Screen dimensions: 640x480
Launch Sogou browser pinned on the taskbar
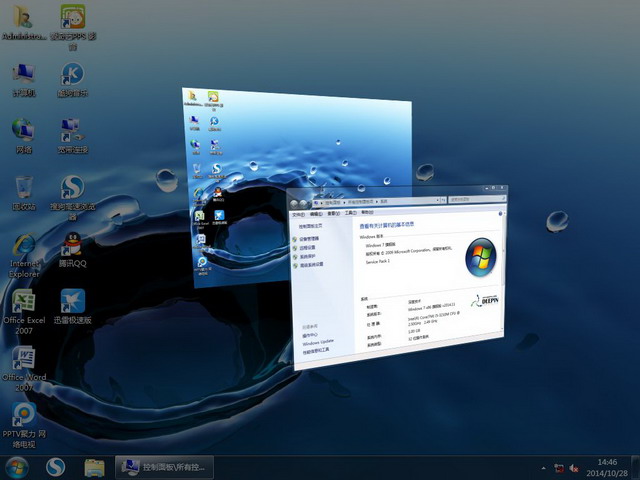(55, 468)
